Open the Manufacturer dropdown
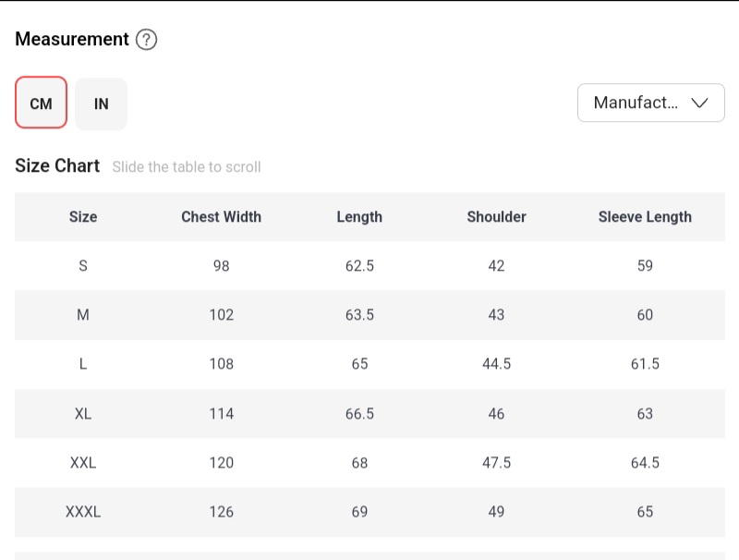 pos(650,103)
